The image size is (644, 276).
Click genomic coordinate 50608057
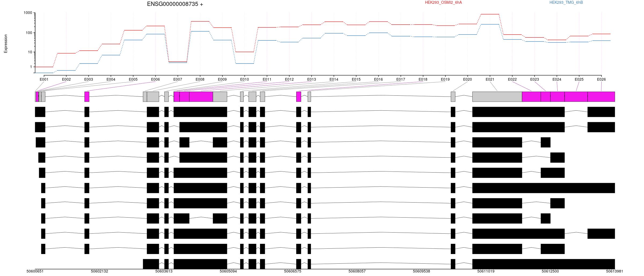[x=357, y=271]
